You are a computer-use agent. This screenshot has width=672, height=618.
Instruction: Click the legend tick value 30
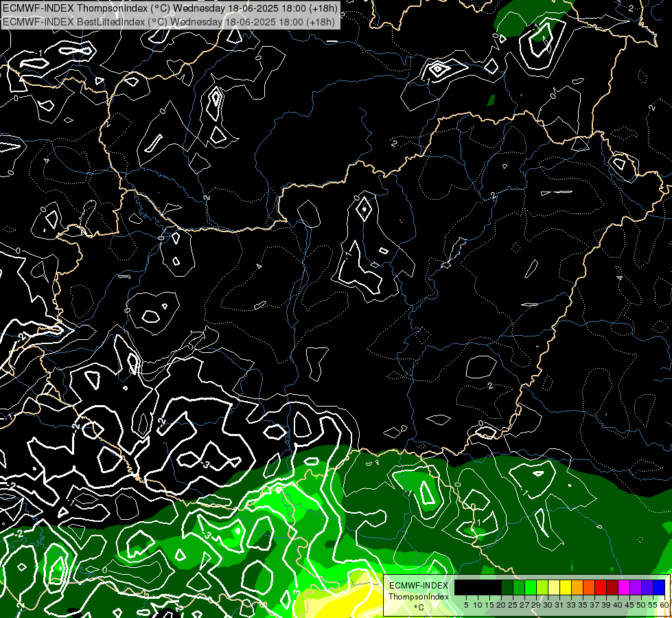pyautogui.click(x=548, y=605)
